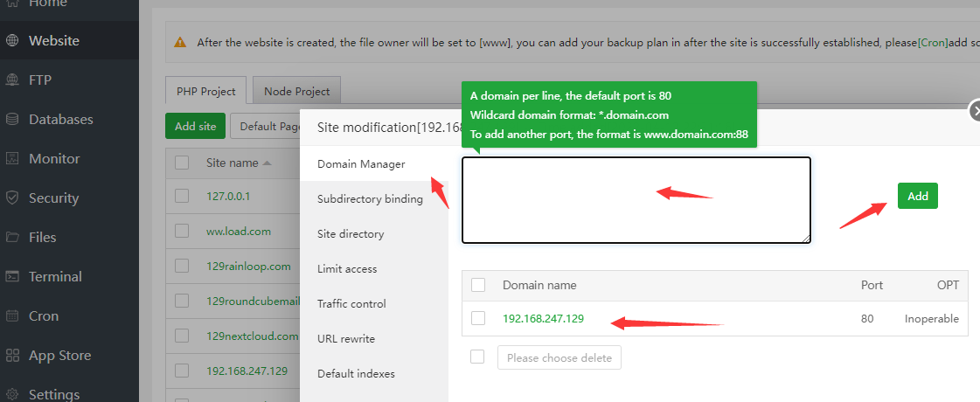
Task: Check the 129roundcubemail site checkbox
Action: click(182, 301)
